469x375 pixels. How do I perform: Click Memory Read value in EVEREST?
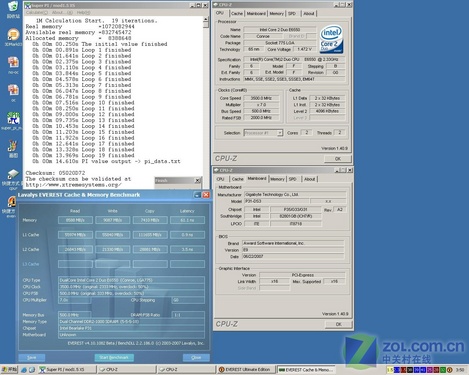(75, 220)
